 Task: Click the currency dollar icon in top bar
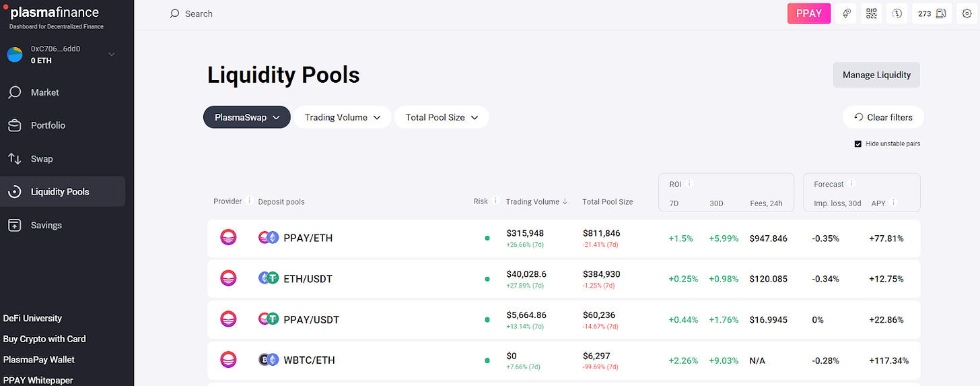pyautogui.click(x=897, y=13)
